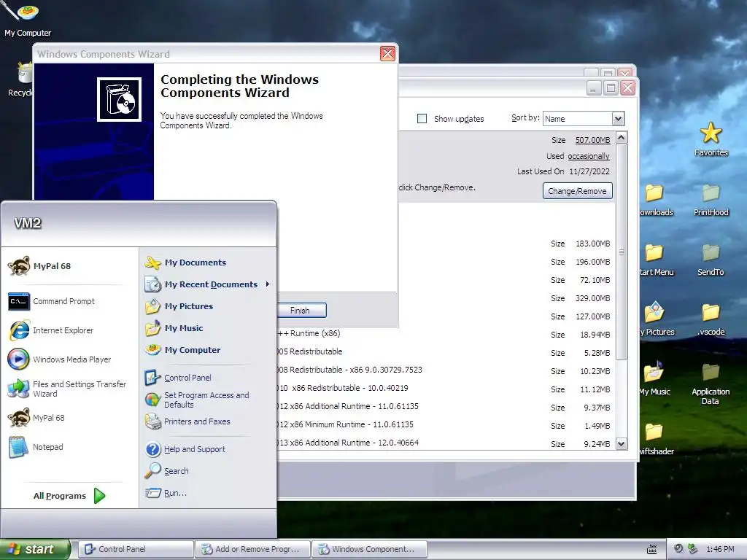This screenshot has height=560, width=747.
Task: Maximize the Add or Remove Programs window
Action: click(x=611, y=88)
